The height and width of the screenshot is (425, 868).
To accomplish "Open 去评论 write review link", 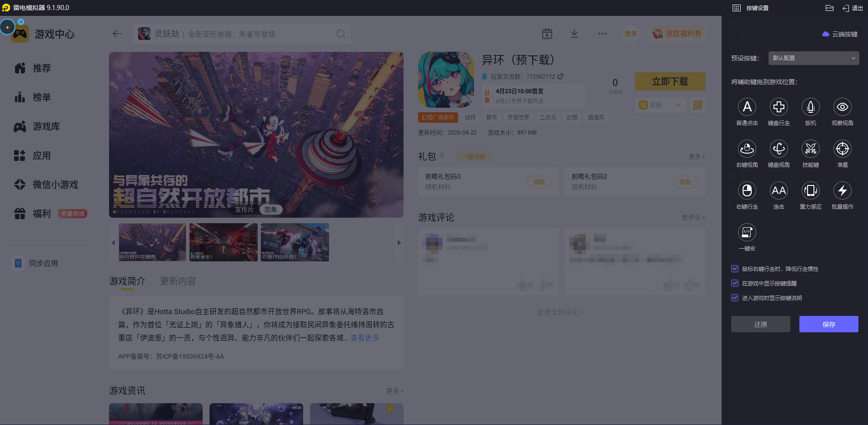I will click(x=693, y=217).
